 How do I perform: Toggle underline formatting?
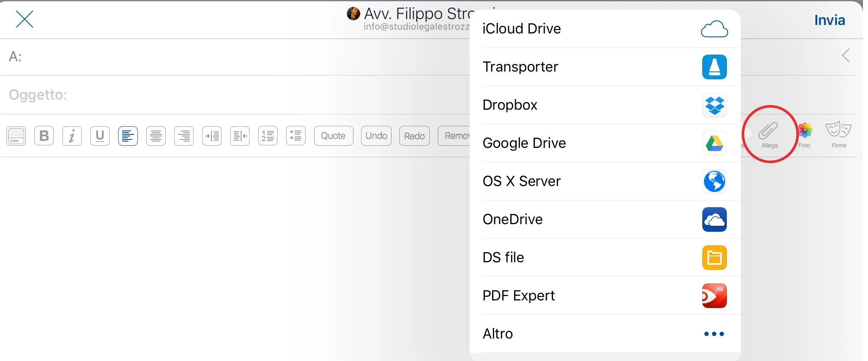coord(100,136)
